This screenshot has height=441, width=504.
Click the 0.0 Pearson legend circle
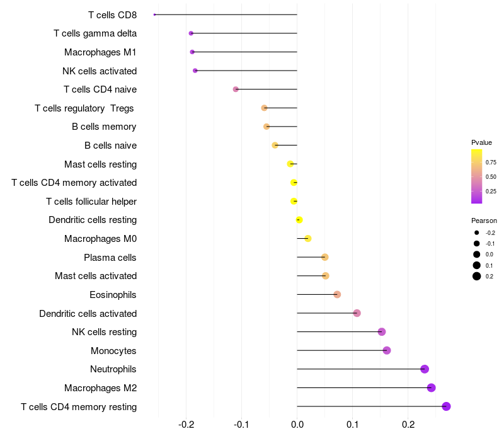coord(477,255)
